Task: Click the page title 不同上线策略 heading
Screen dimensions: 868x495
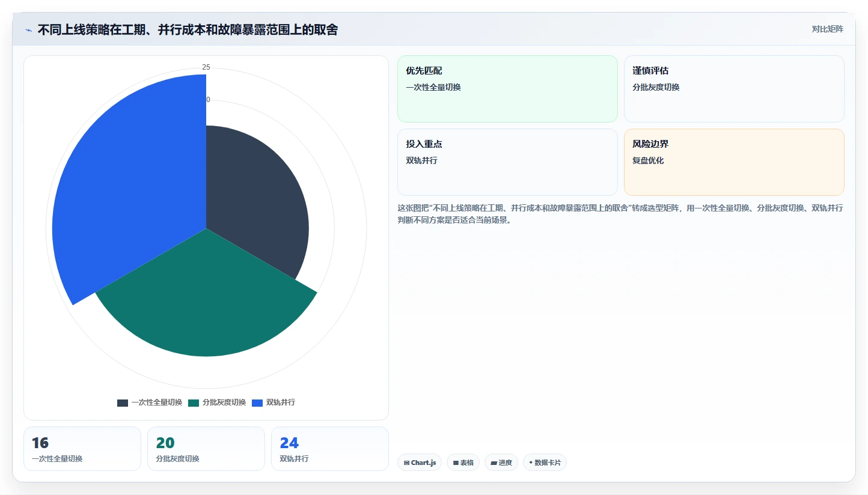Action: pyautogui.click(x=188, y=29)
